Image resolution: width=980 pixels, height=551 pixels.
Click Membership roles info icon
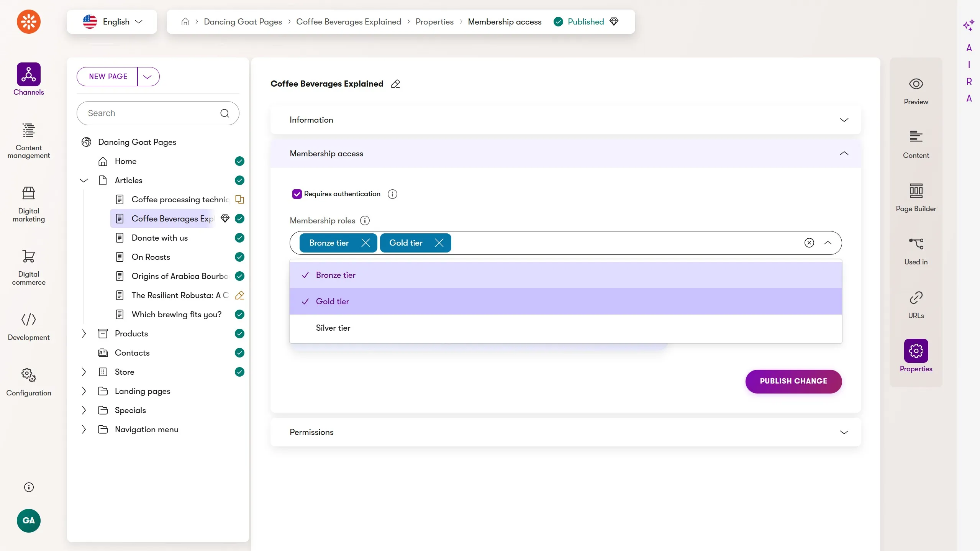pyautogui.click(x=365, y=221)
